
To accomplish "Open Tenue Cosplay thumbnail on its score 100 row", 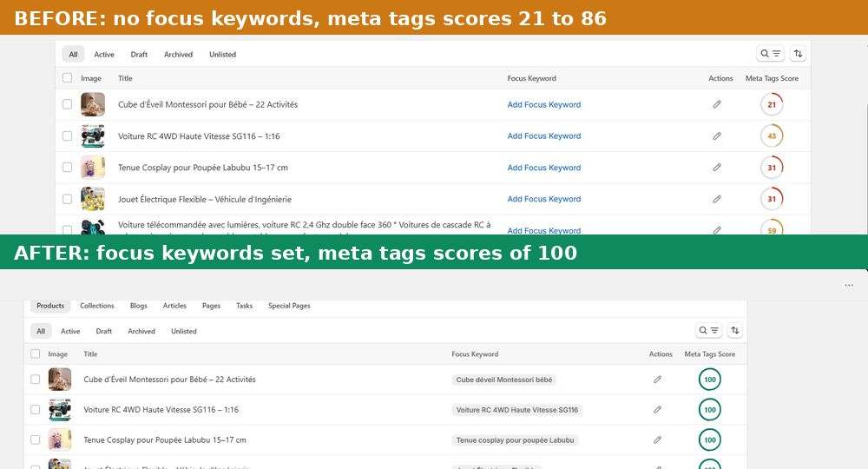I will pyautogui.click(x=60, y=439).
